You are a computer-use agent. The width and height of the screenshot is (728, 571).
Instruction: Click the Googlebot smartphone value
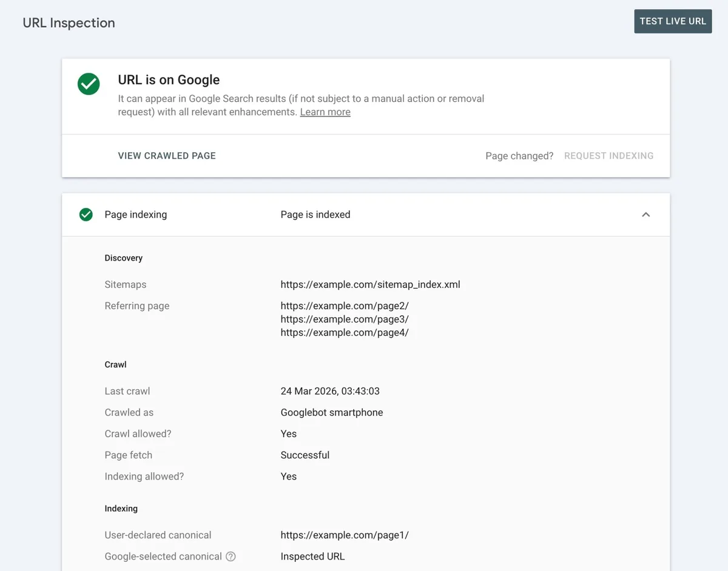(x=332, y=412)
